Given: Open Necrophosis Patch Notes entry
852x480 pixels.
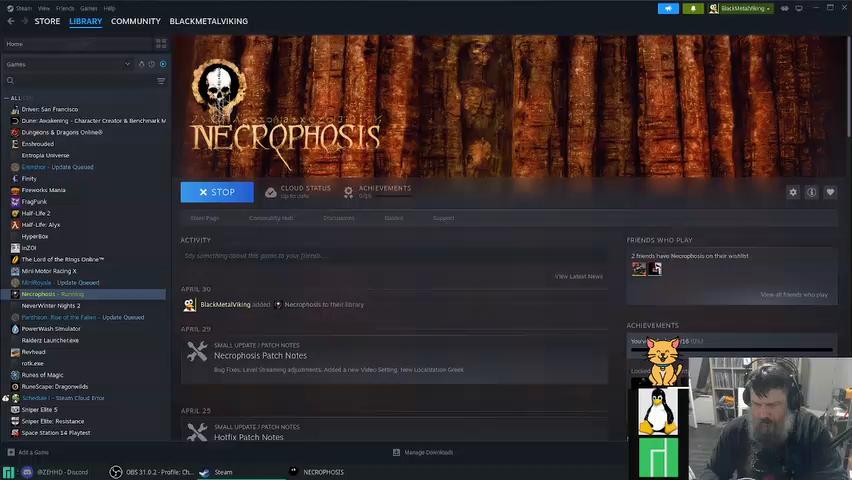Looking at the screenshot, I should pyautogui.click(x=260, y=356).
